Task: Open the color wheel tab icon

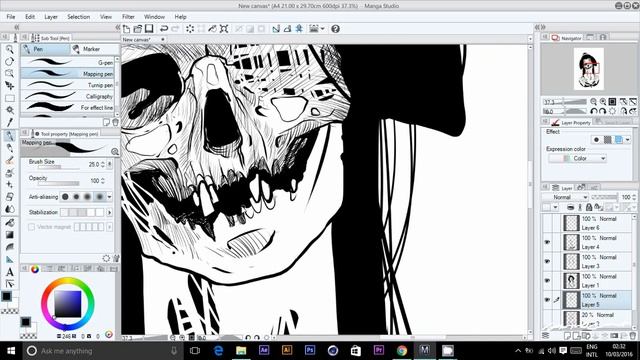Action: [x=35, y=269]
